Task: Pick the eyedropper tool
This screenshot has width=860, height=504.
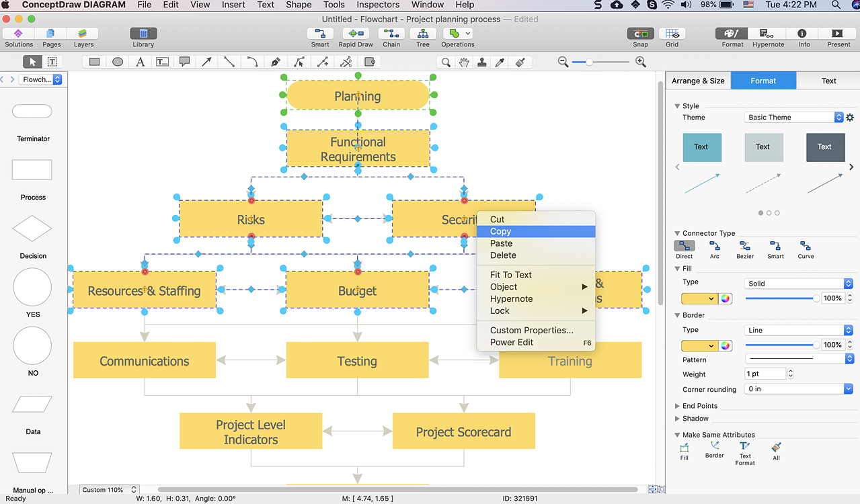Action: pos(500,62)
